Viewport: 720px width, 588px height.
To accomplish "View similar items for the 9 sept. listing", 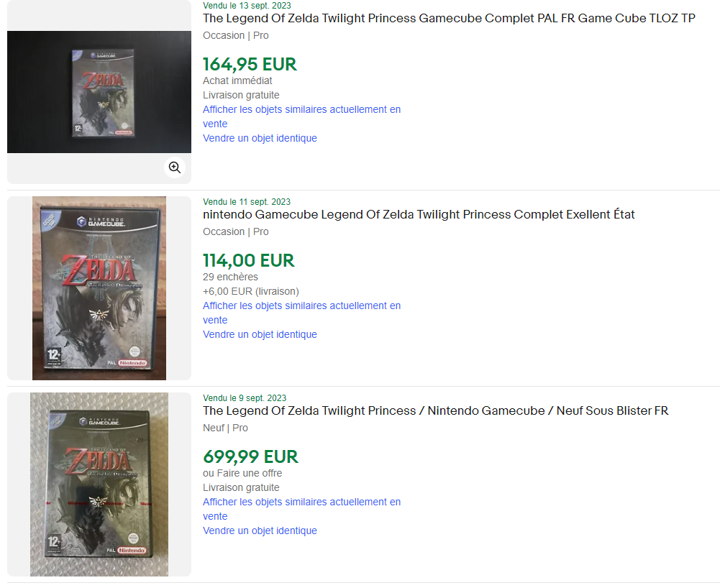I will pyautogui.click(x=301, y=509).
